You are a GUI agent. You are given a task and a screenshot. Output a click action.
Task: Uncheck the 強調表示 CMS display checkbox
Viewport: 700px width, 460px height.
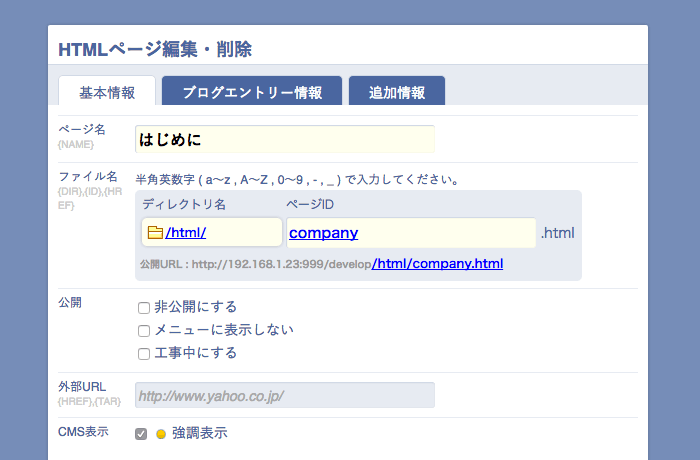tap(141, 434)
